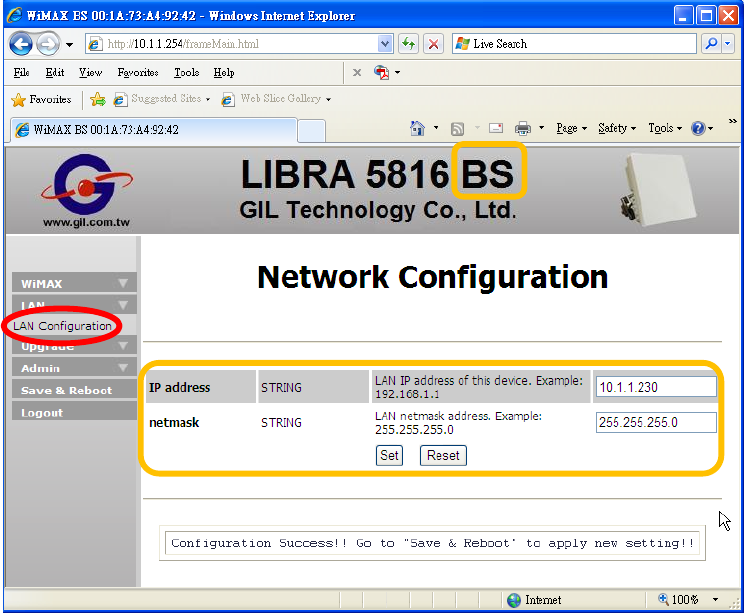Image resolution: width=744 pixels, height=613 pixels.
Task: Expand the PDF converter dropdown arrow
Action: coord(398,73)
